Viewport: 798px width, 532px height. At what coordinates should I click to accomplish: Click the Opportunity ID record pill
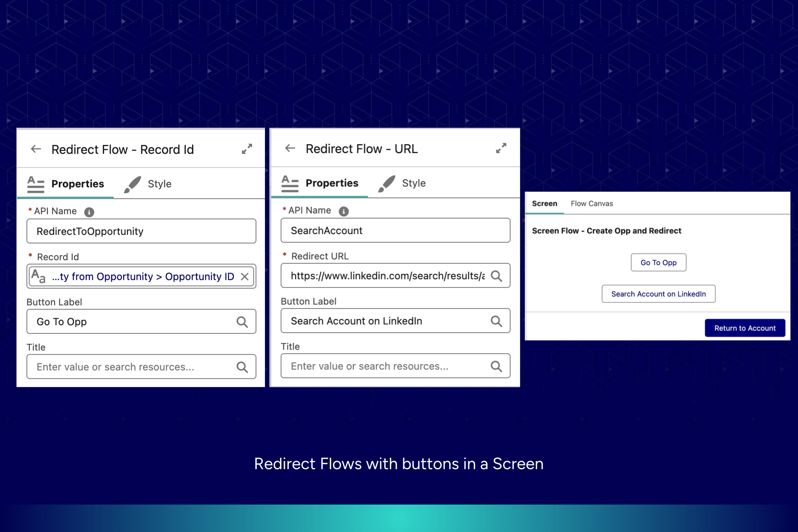tap(141, 277)
